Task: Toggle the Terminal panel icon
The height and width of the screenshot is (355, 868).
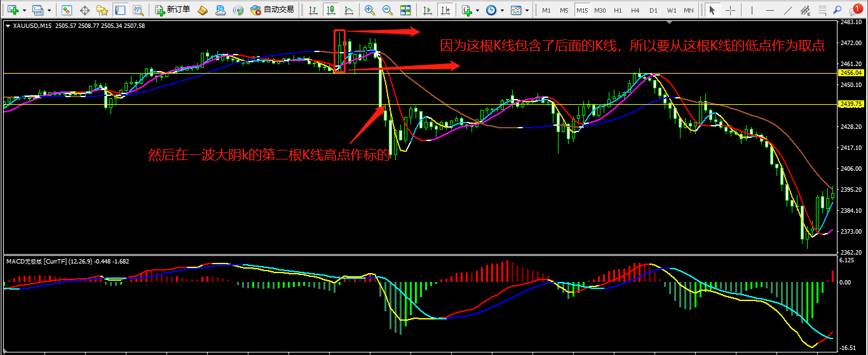Action: click(119, 10)
